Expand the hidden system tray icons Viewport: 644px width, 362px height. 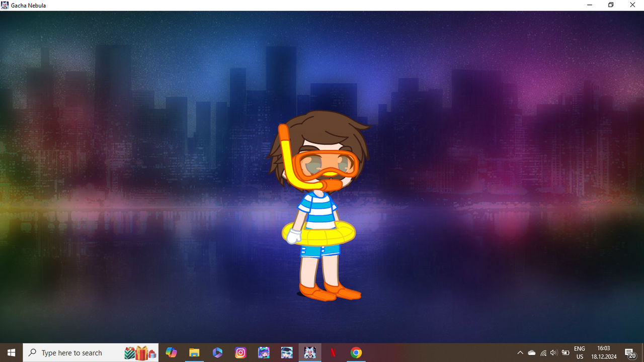[520, 352]
